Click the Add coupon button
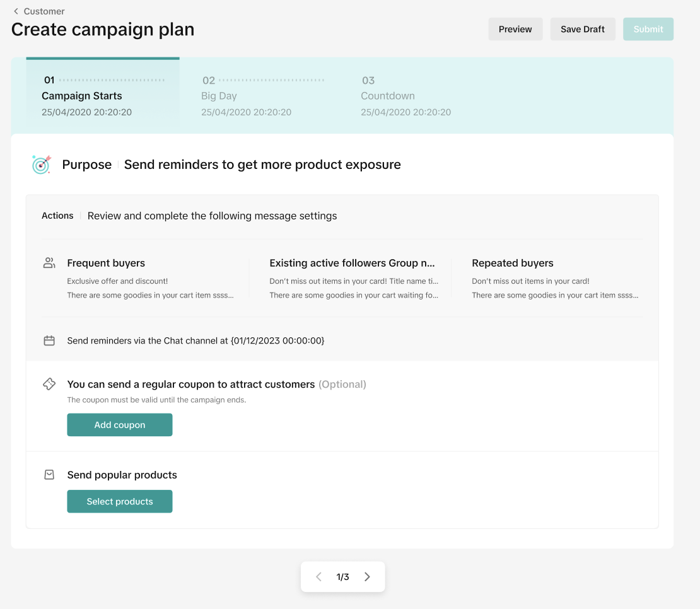This screenshot has width=700, height=609. point(120,425)
